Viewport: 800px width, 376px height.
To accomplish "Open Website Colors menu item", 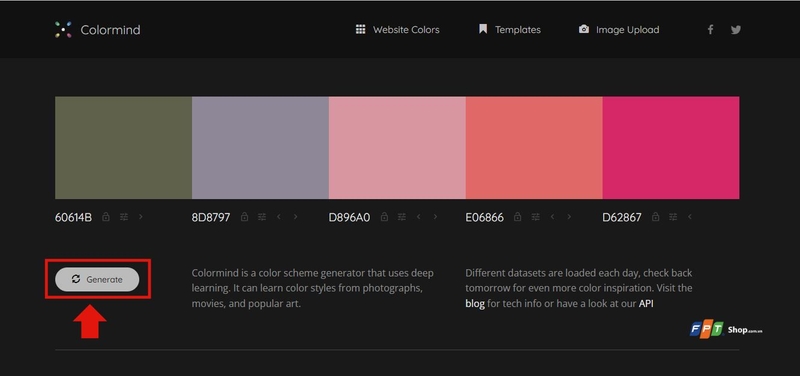I will 397,30.
